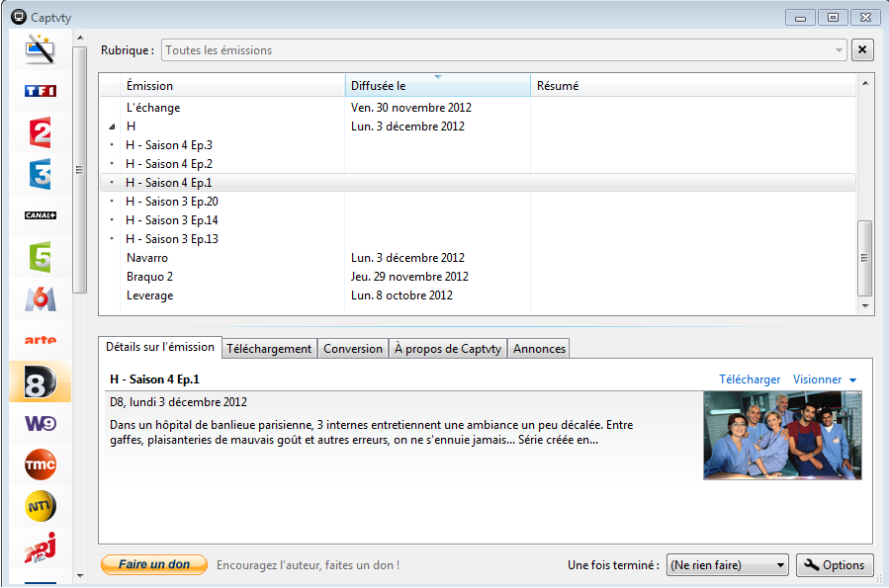Expand the Visionner dropdown arrow
Screen dimensions: 889x588
(852, 380)
